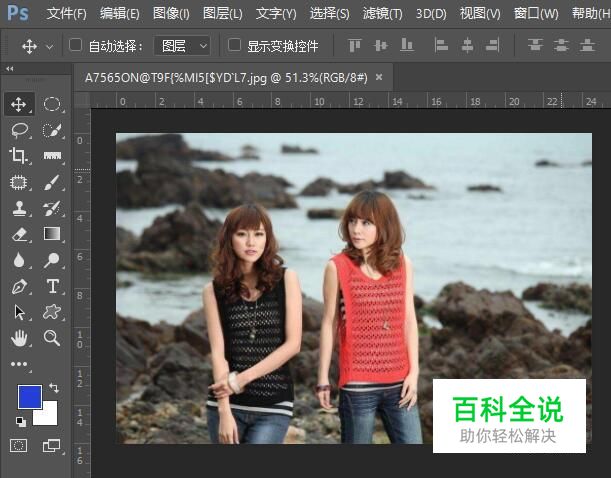Select the Brush tool

(52, 182)
